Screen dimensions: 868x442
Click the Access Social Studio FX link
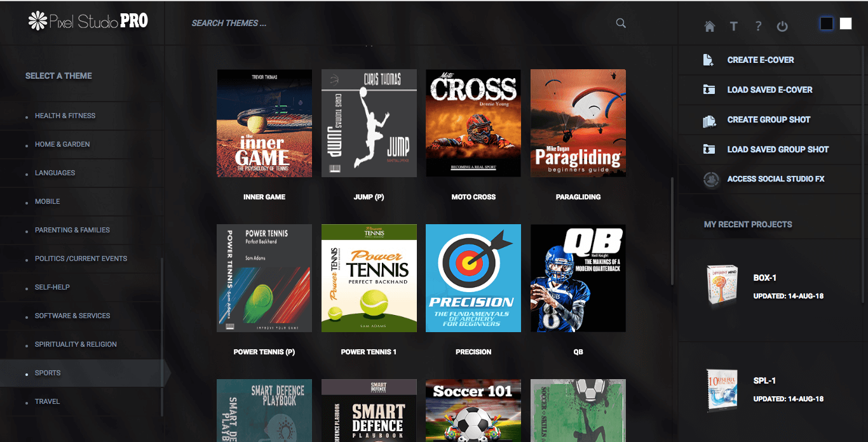tap(776, 179)
